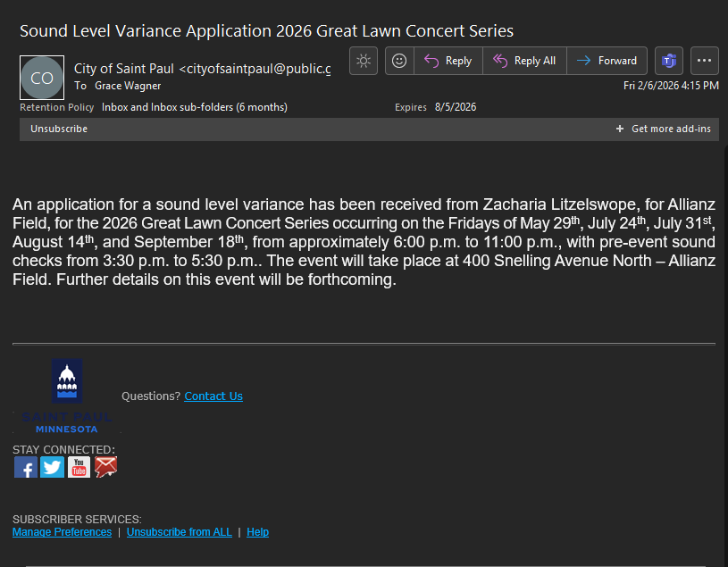
Task: Click the Contact Us link
Action: [x=213, y=396]
